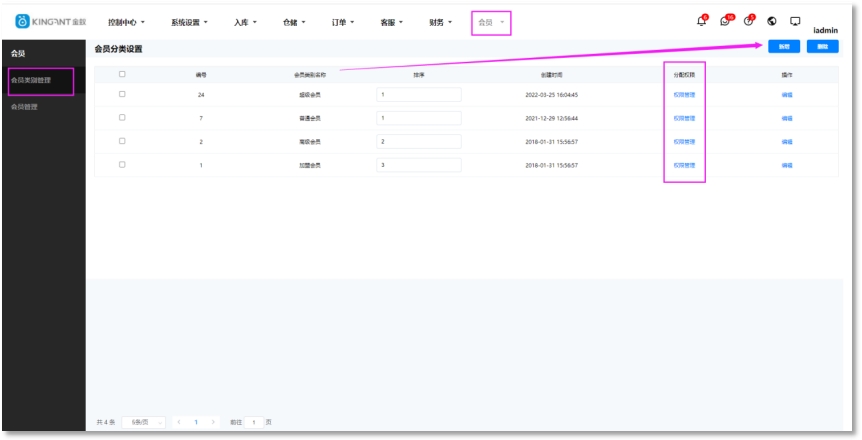Open the 会员 top menu
This screenshot has width=862, height=440.
(490, 22)
